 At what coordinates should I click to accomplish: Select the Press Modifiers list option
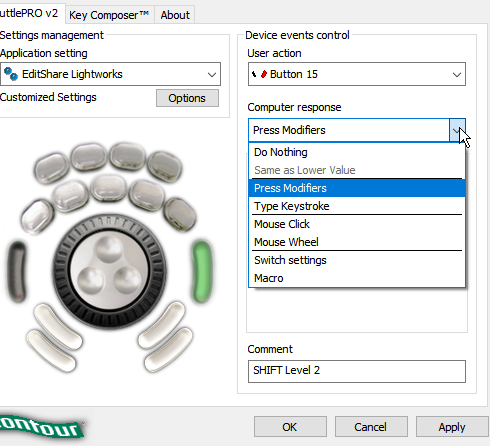pos(357,188)
